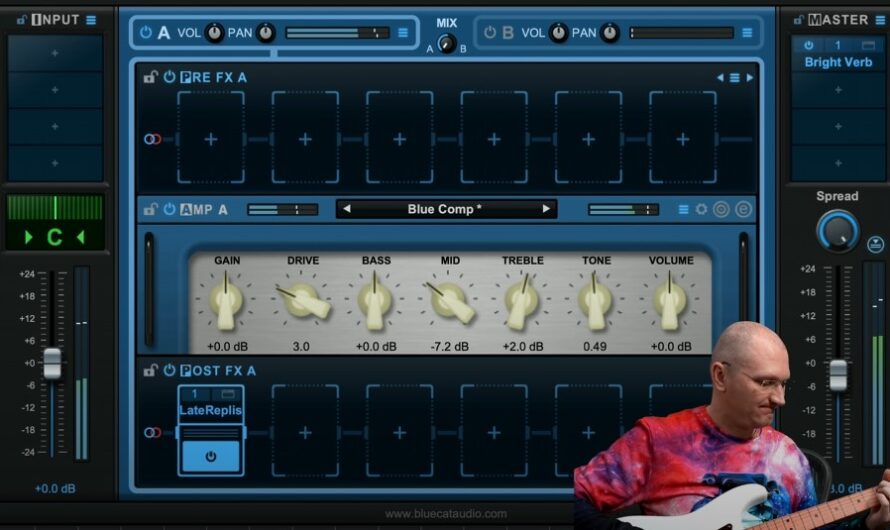Screen dimensions: 890x530
Task: Toggle AMP A power button
Action: pos(169,209)
